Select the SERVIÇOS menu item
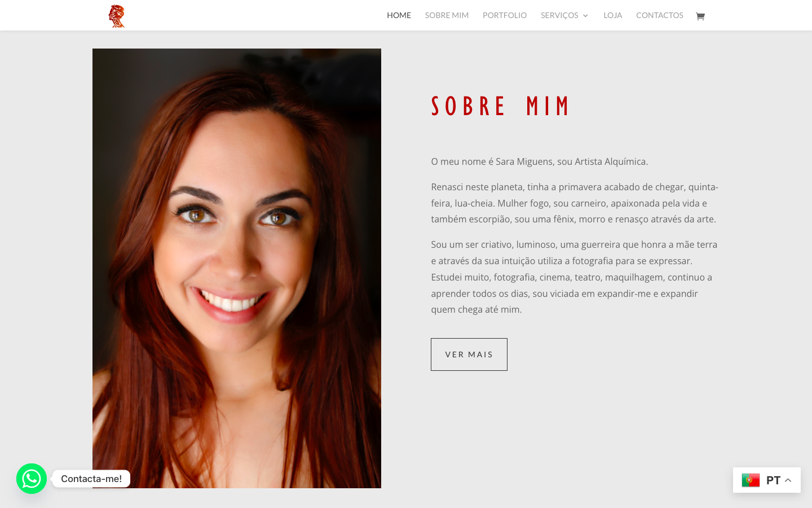Viewport: 812px width, 508px height. [559, 15]
